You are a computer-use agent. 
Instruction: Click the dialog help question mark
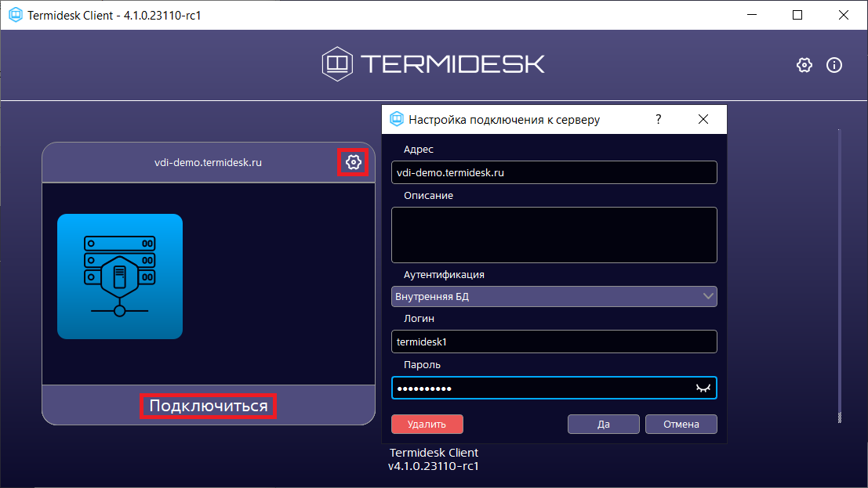(658, 120)
